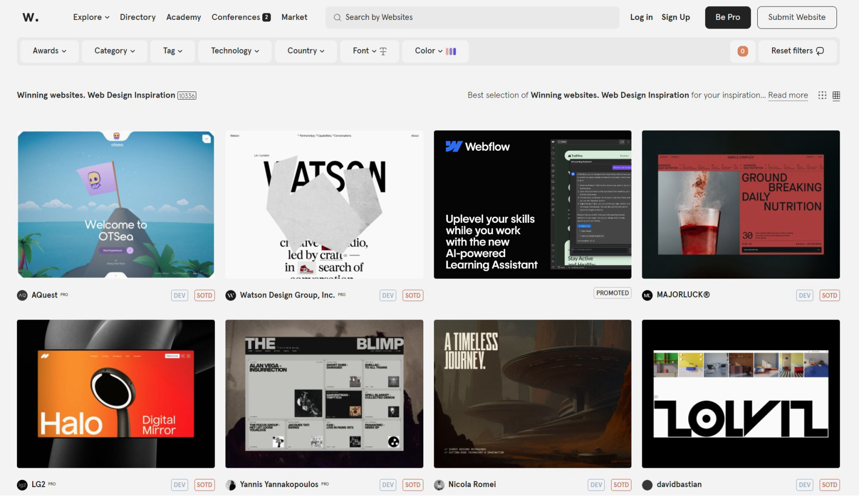Click DEV badge for Nicola Romei

[596, 485]
